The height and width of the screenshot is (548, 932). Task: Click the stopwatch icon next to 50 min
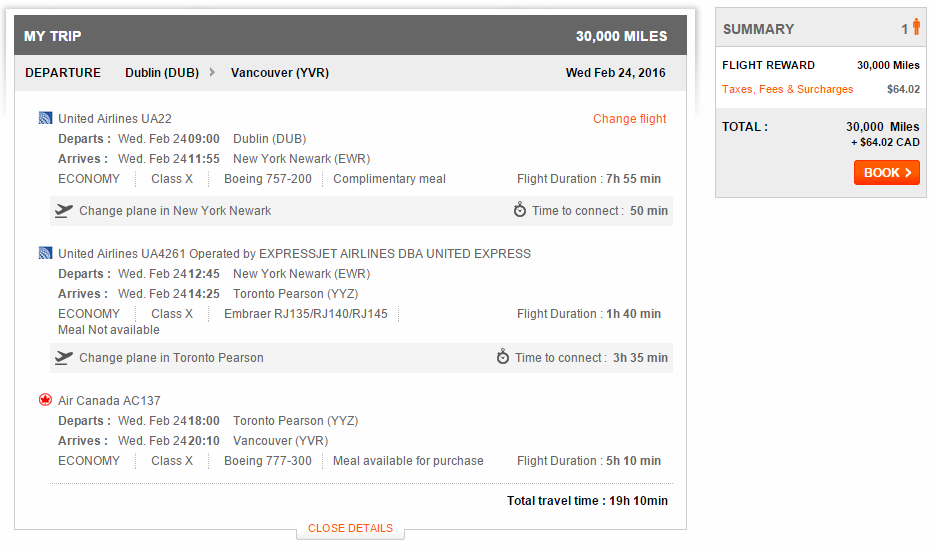pos(519,210)
